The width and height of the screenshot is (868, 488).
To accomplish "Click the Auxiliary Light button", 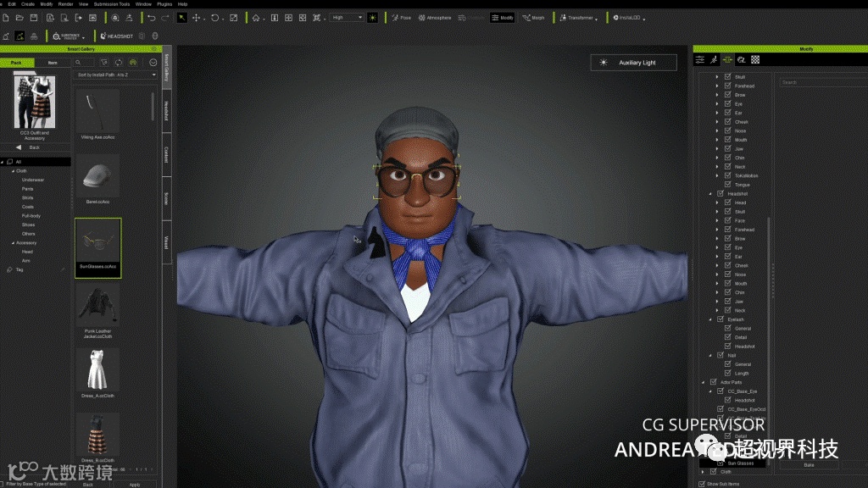I will pyautogui.click(x=633, y=63).
